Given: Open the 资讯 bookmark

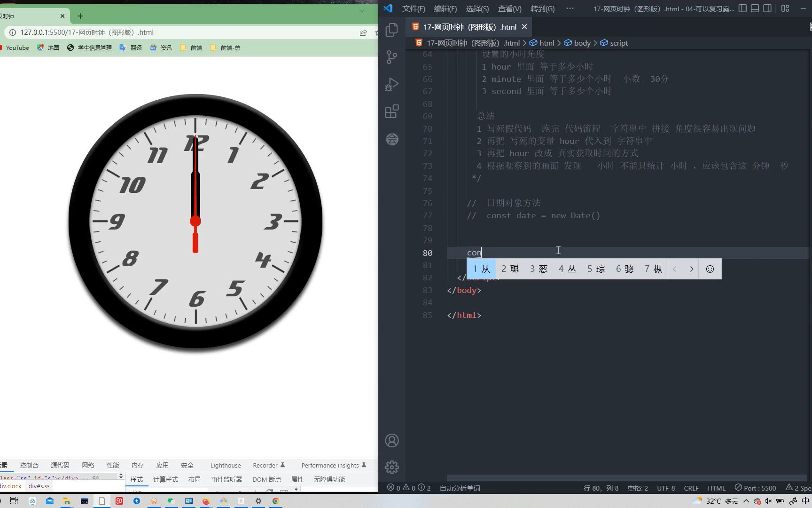Looking at the screenshot, I should [161, 48].
